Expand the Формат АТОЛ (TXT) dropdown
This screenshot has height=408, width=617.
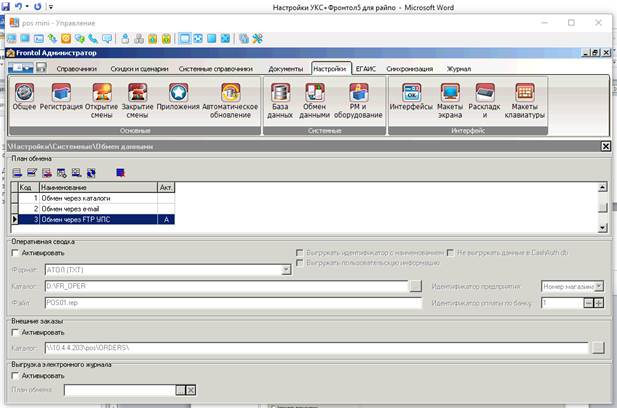[x=286, y=270]
